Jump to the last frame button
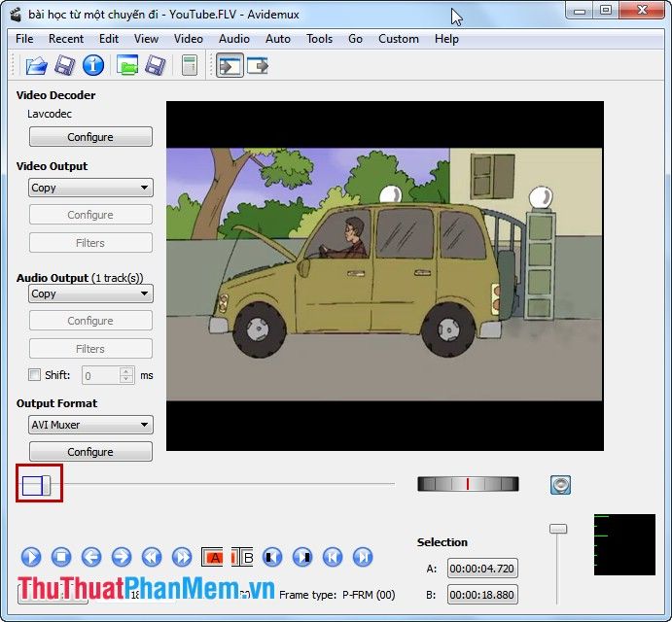Viewport: 672px width, 622px height. click(x=363, y=557)
